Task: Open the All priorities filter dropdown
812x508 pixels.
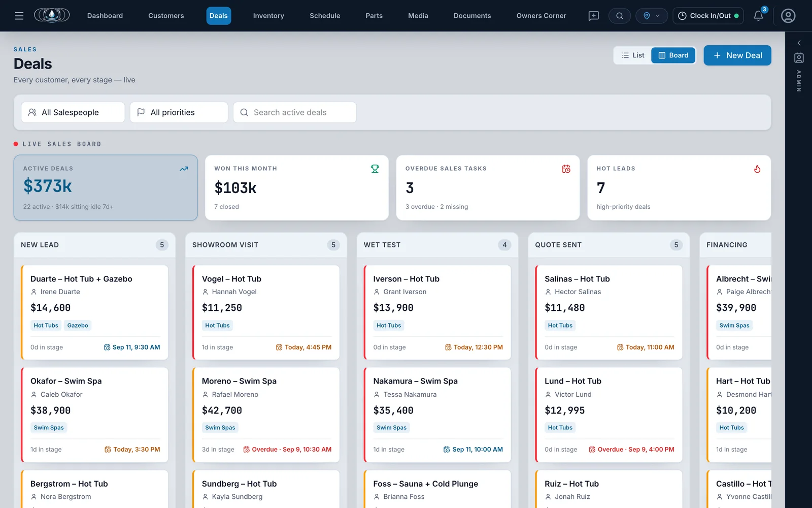Action: pyautogui.click(x=179, y=112)
